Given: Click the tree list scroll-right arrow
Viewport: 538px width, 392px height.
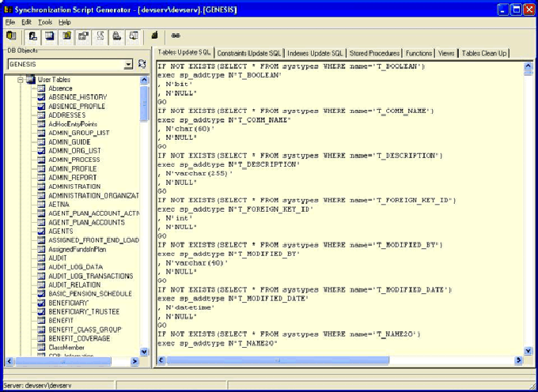Looking at the screenshot, I should tap(134, 361).
